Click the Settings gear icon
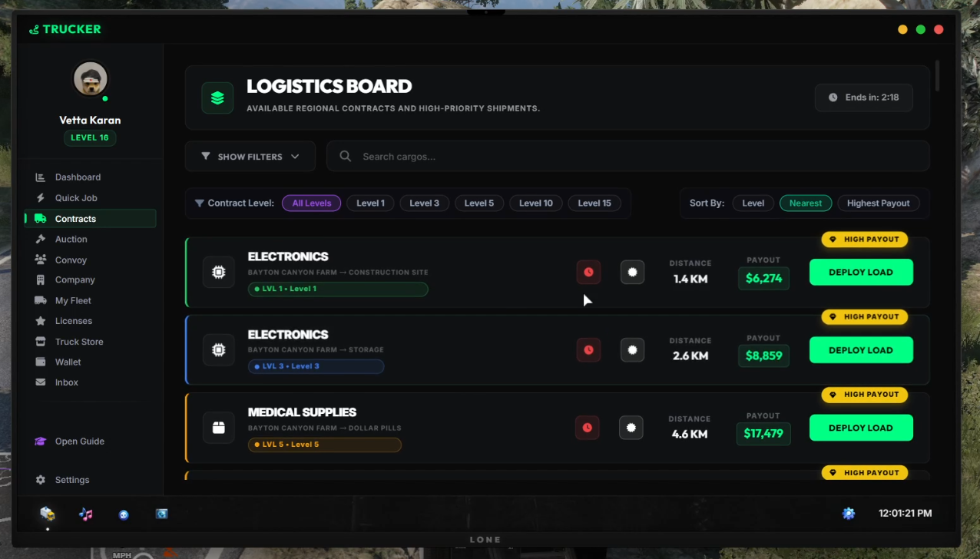Image resolution: width=980 pixels, height=559 pixels. click(41, 480)
